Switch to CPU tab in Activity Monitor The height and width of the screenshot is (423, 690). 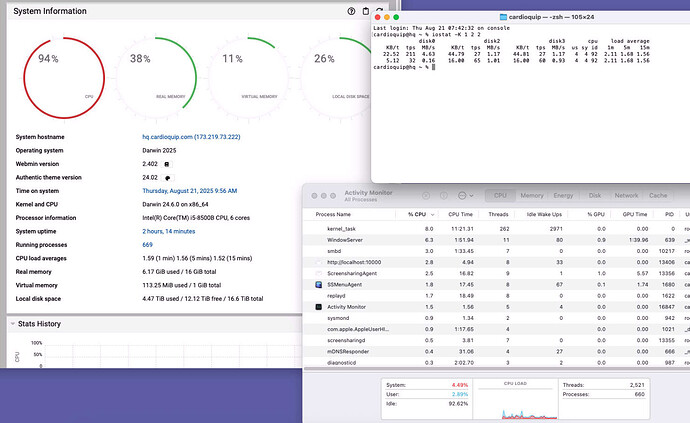(500, 195)
